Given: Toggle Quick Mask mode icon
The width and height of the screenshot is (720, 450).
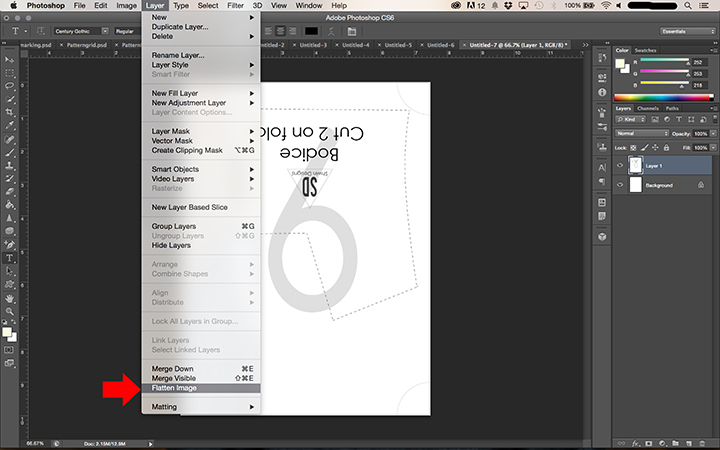Looking at the screenshot, I should point(9,350).
